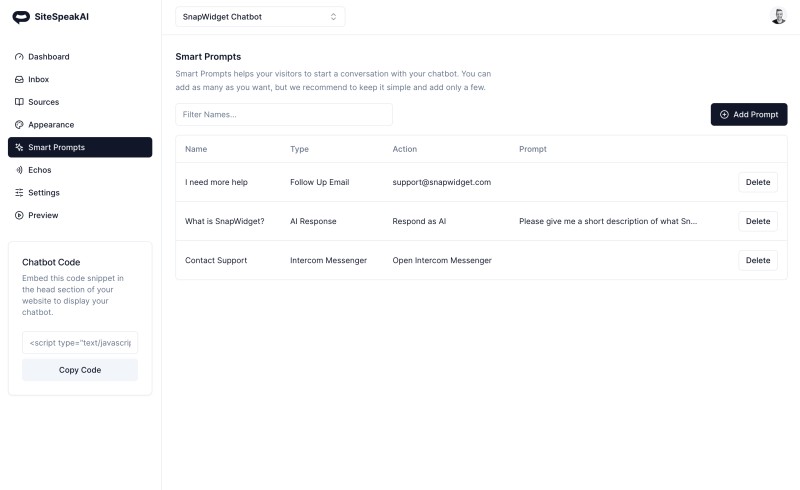Click the chevron arrows on chatbot selector

click(333, 17)
